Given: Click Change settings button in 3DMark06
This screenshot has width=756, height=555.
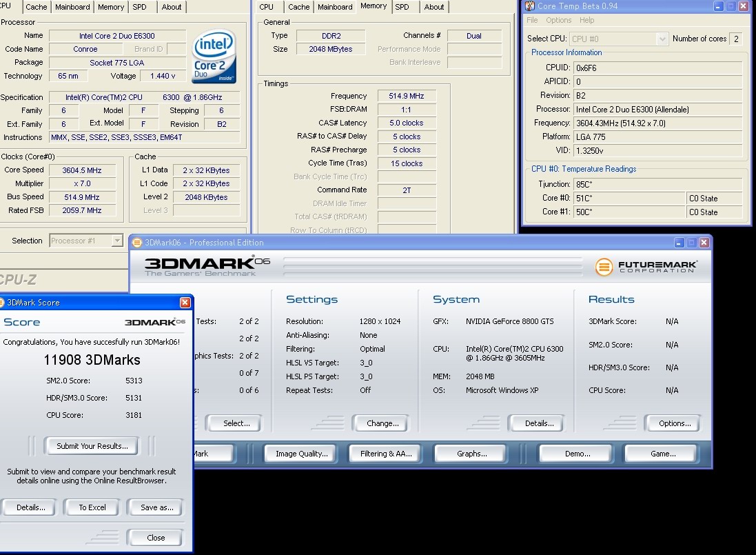Looking at the screenshot, I should 382,423.
